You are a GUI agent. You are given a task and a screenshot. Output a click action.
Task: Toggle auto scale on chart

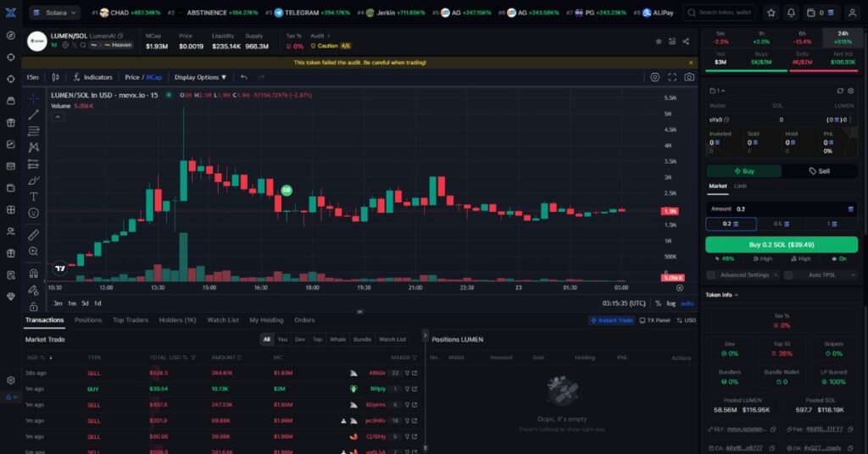click(687, 303)
